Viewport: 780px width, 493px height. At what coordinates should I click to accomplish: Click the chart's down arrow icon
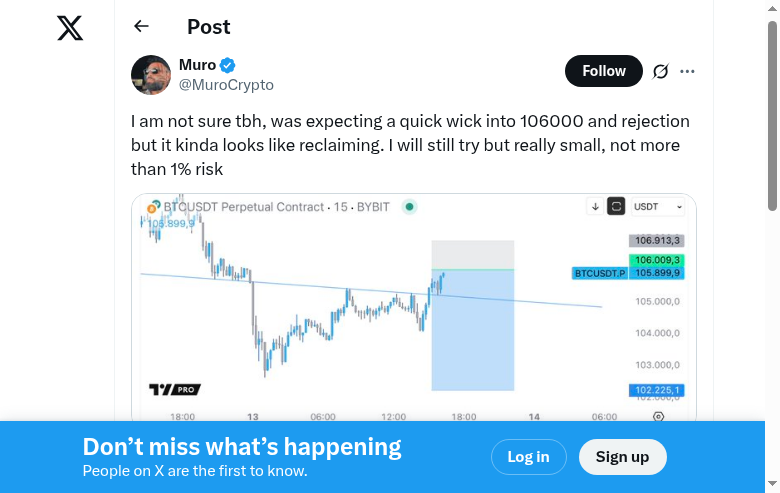(595, 207)
